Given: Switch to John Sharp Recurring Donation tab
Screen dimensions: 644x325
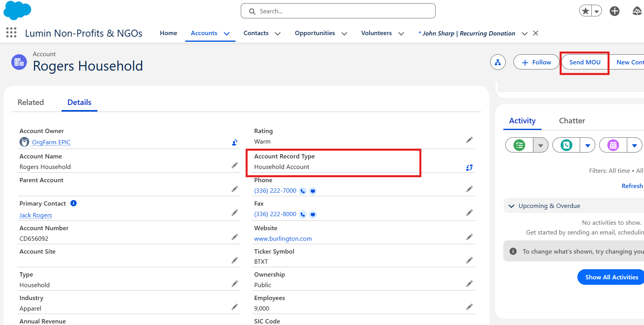Looking at the screenshot, I should (467, 34).
